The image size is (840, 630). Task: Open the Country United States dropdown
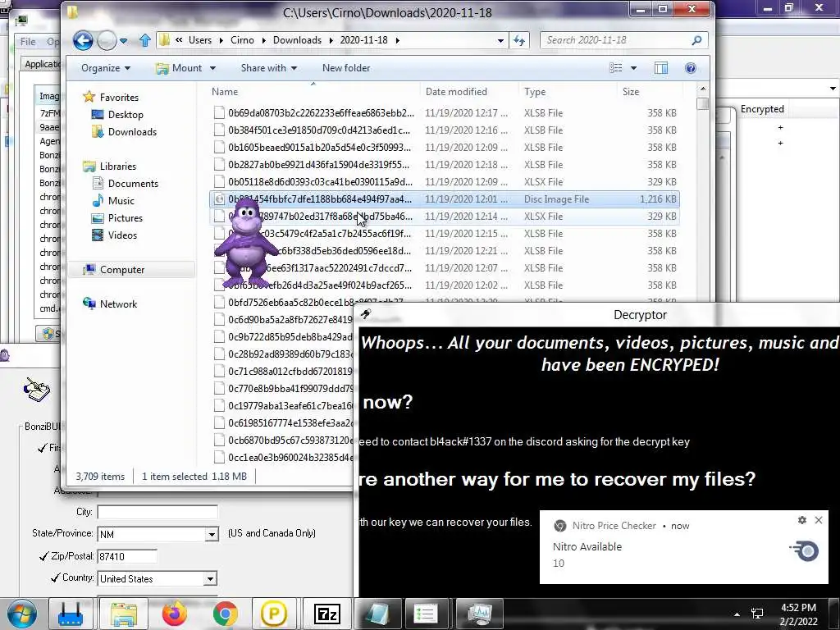211,578
